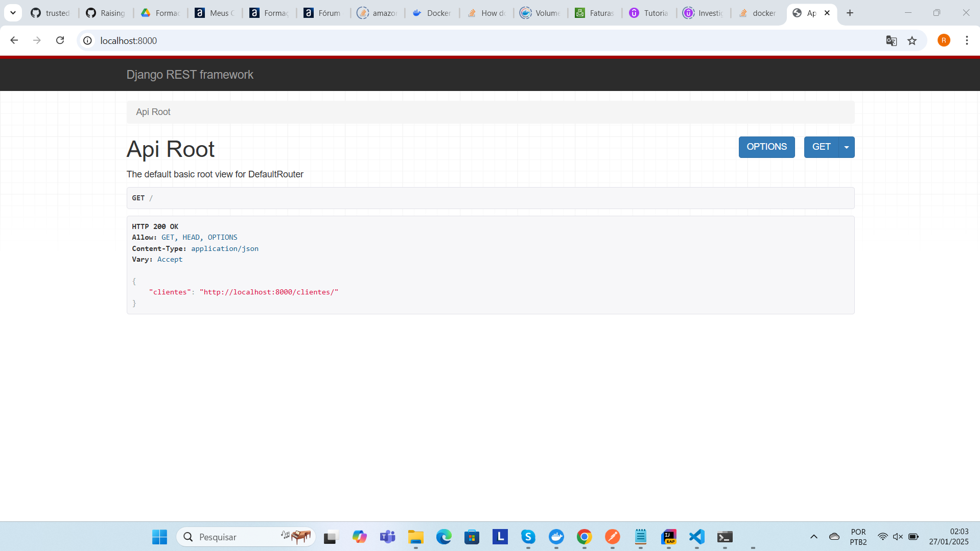
Task: Switch to the 'Docker' tab
Action: pyautogui.click(x=432, y=13)
